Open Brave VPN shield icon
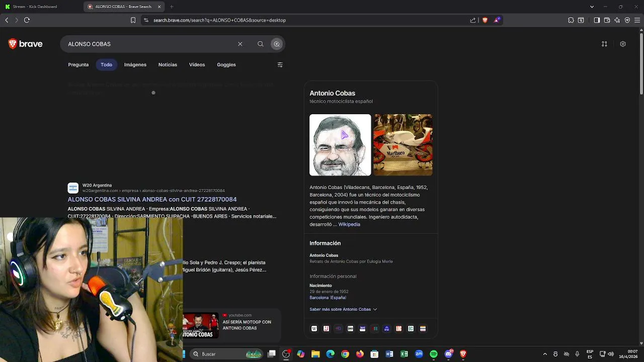The image size is (644, 362). click(627, 20)
